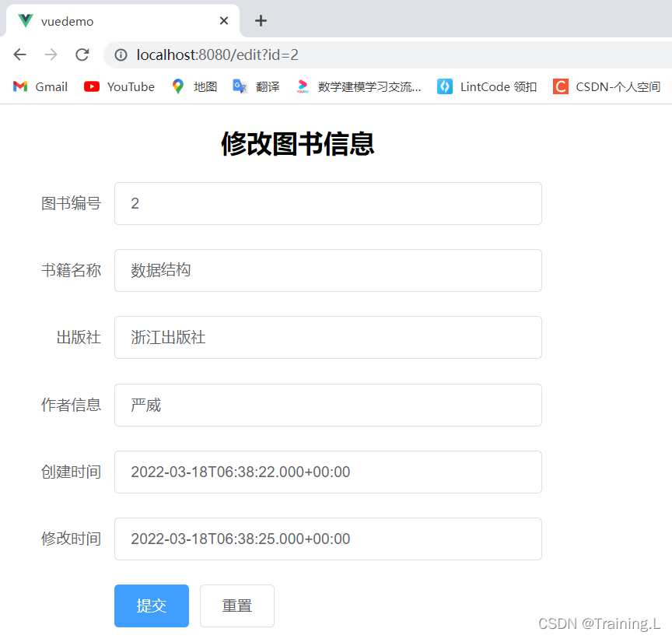The width and height of the screenshot is (672, 639).
Task: Click the browser forward arrow
Action: coord(51,54)
